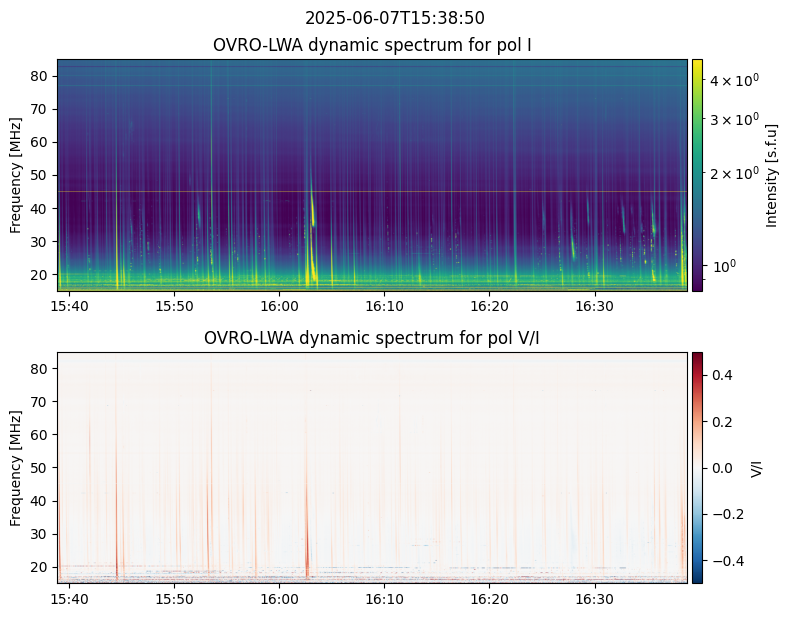Click the pol V/I dynamic spectrum title
This screenshot has height=617, width=789.
(x=372, y=338)
